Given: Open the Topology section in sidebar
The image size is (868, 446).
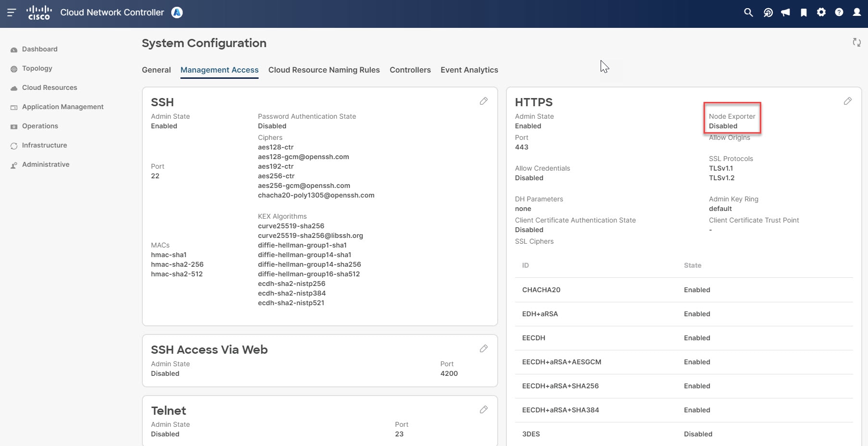Looking at the screenshot, I should coord(37,68).
